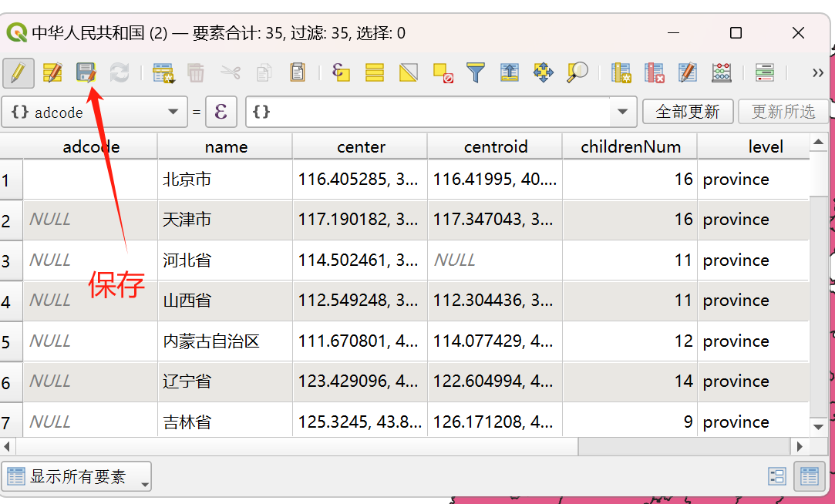835x504 pixels.
Task: Delete a field column
Action: click(x=655, y=72)
